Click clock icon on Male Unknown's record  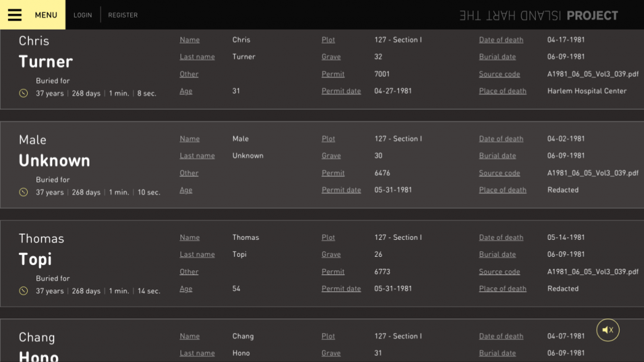tap(24, 193)
